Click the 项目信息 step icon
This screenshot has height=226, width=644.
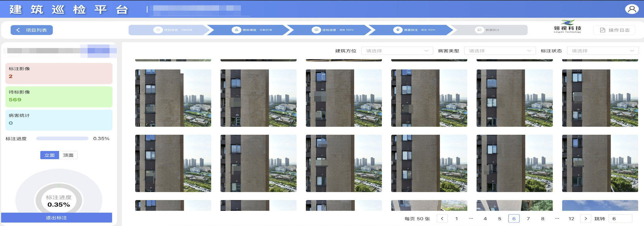point(158,30)
